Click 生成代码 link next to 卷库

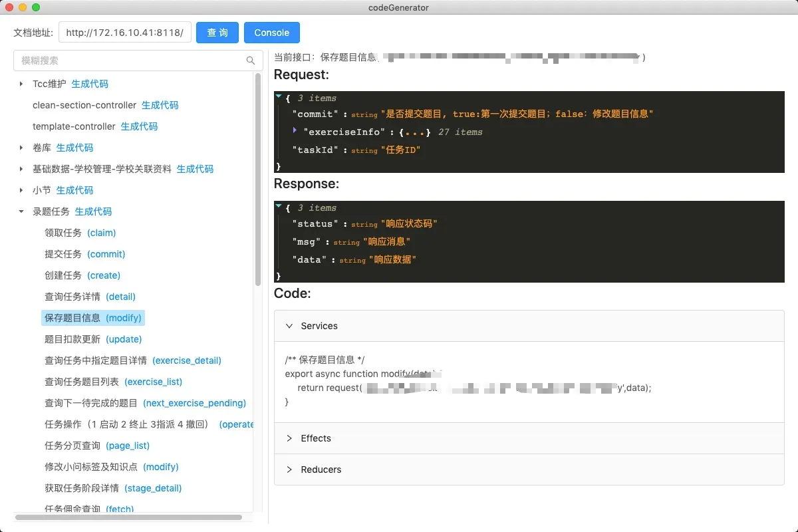coord(75,148)
